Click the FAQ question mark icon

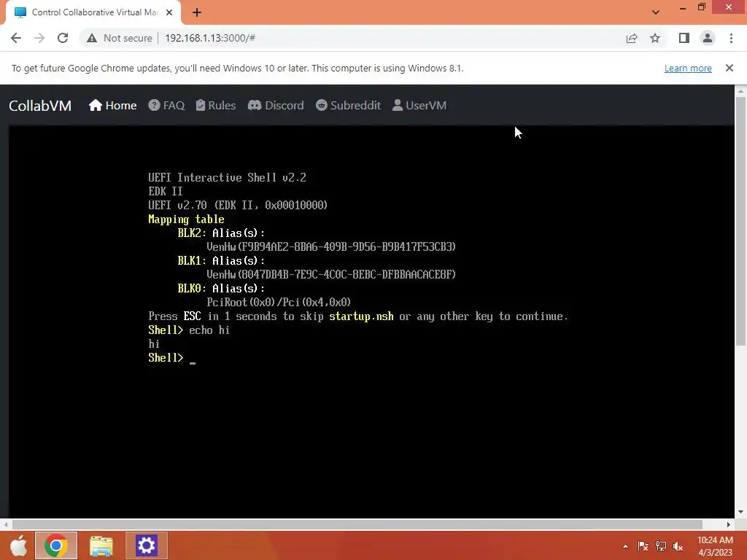(x=154, y=105)
